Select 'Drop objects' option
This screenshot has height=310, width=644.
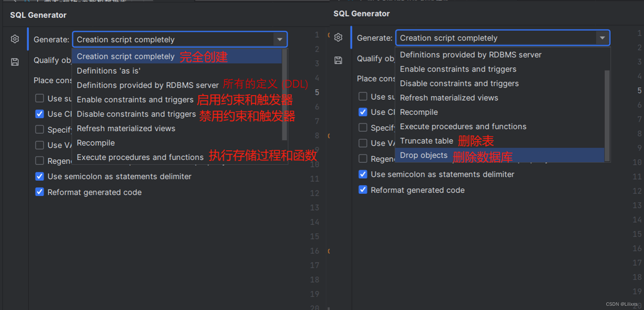(500, 155)
